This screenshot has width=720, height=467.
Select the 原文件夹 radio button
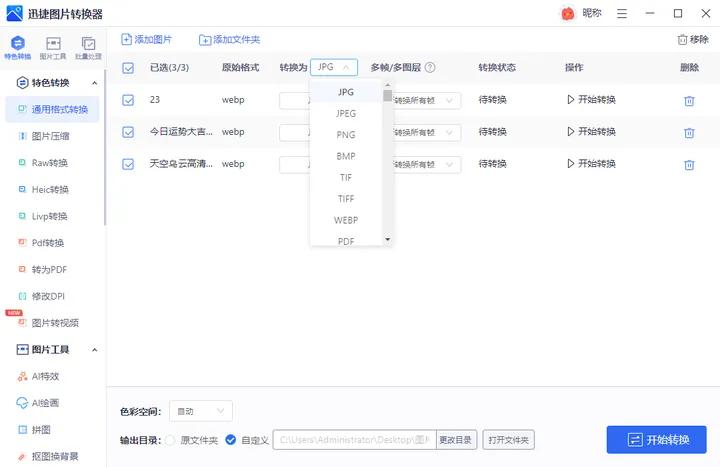coord(171,440)
